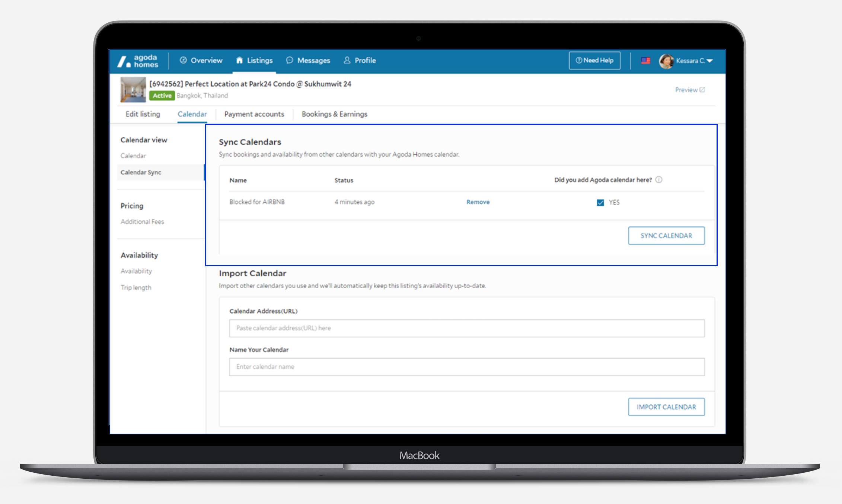Click the Calendar Address (URL) input field
The image size is (842, 504).
(467, 328)
